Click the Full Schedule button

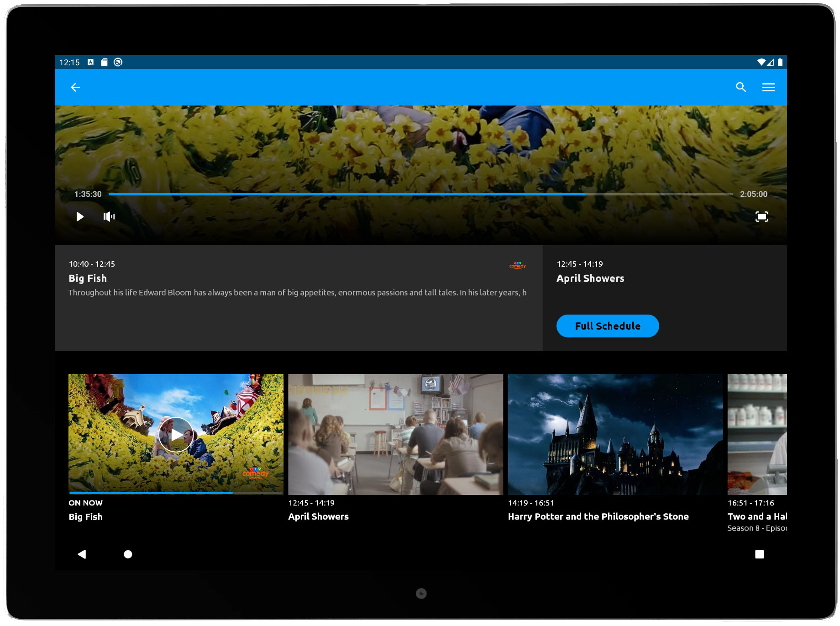pyautogui.click(x=608, y=326)
